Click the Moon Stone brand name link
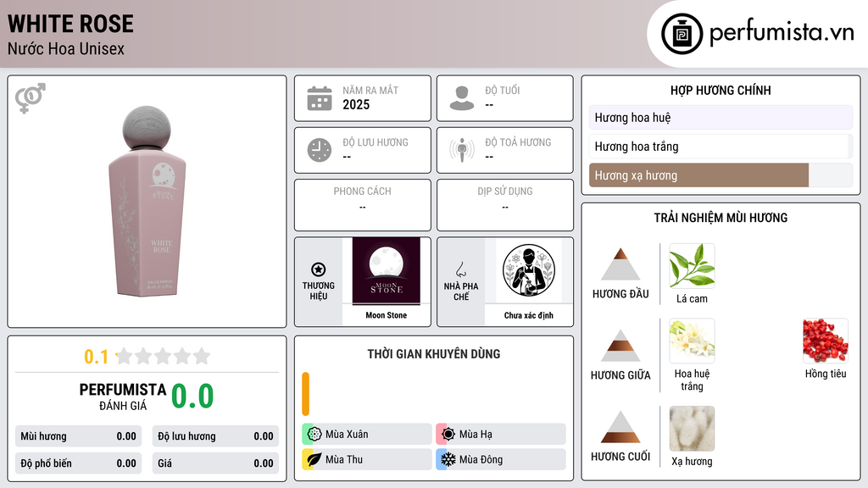Viewport: 868px width, 488px height. point(387,315)
